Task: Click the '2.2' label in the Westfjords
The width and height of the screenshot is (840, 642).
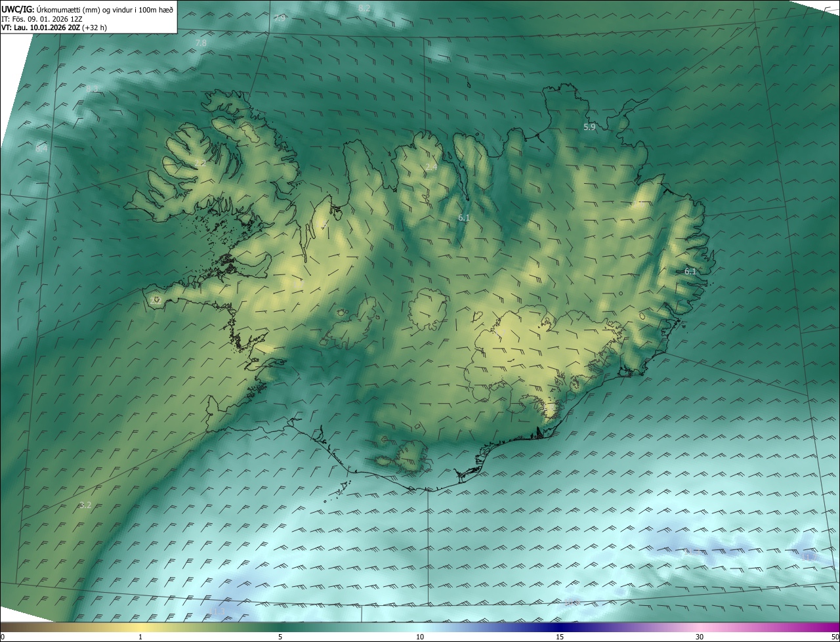Action: (200, 163)
